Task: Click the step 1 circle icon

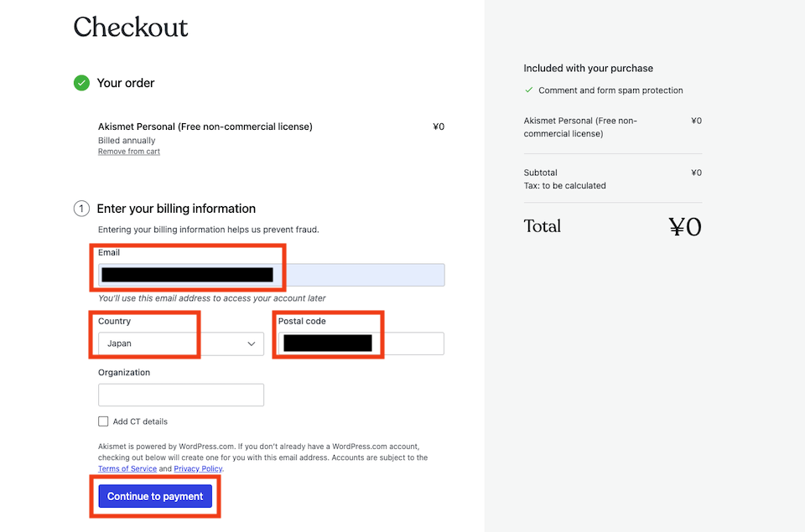Action: (x=81, y=209)
